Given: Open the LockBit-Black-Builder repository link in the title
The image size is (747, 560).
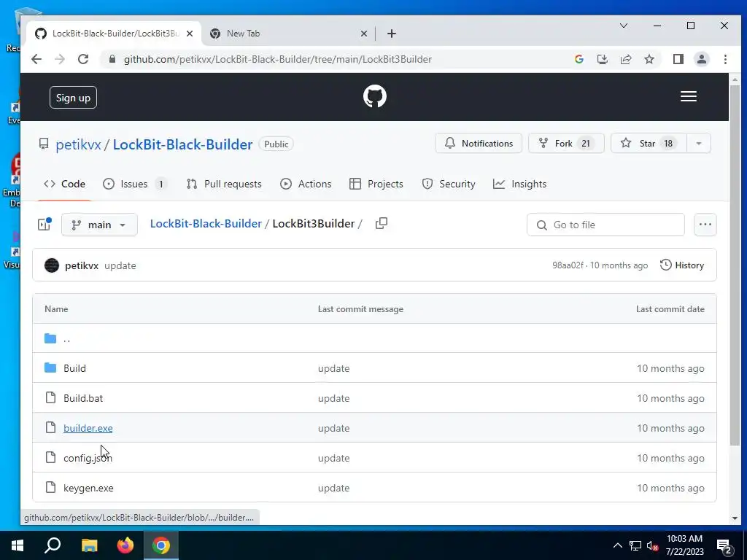Looking at the screenshot, I should pos(182,144).
